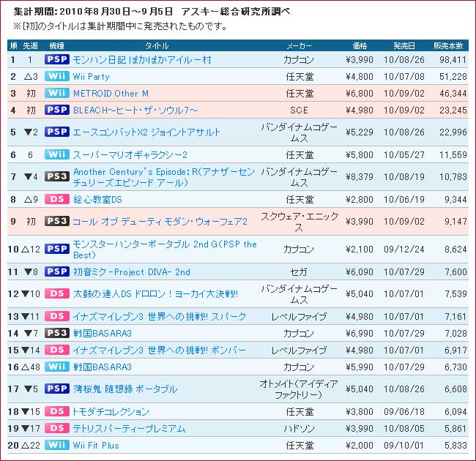The height and width of the screenshot is (461, 476).
Task: Open the モンスターハンターポータブル 2nd G link
Action: pyautogui.click(x=165, y=250)
